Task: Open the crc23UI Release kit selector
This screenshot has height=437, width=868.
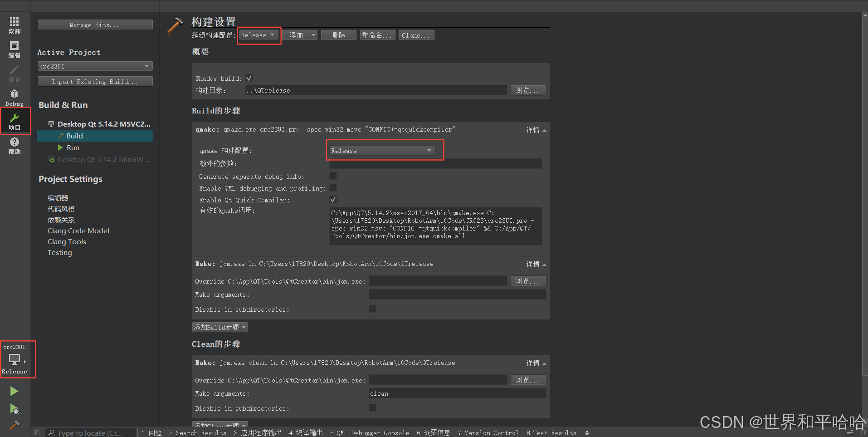Action: coord(17,359)
